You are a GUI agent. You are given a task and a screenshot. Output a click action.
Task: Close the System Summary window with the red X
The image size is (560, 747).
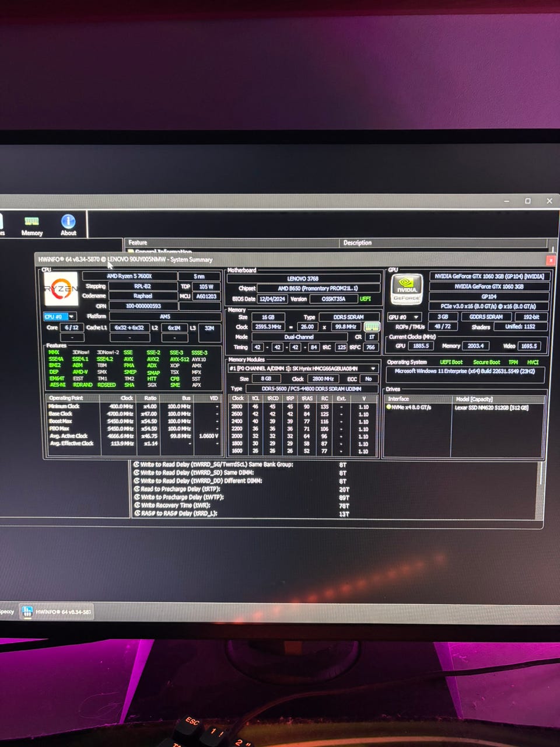550,260
